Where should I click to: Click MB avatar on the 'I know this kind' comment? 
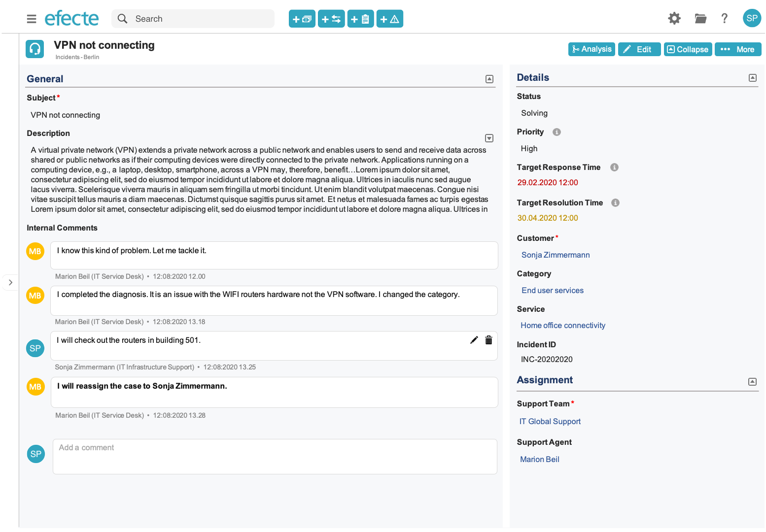click(35, 251)
